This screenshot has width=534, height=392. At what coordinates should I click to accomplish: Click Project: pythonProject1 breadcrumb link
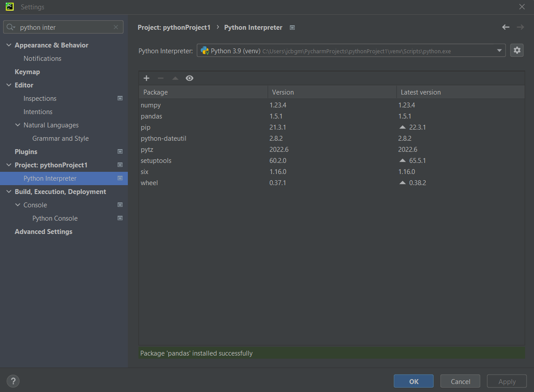click(174, 28)
